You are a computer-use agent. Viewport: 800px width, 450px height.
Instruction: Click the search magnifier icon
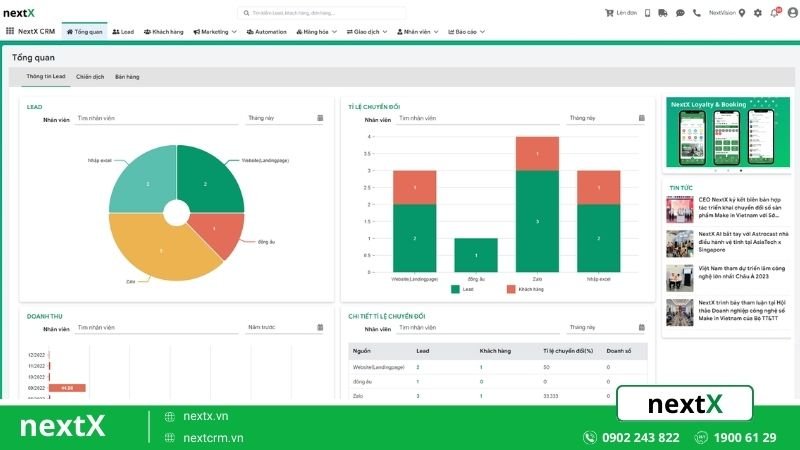[246, 13]
